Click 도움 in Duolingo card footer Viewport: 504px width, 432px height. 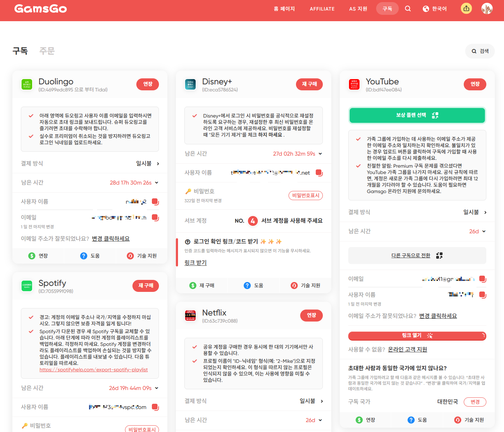coord(90,256)
